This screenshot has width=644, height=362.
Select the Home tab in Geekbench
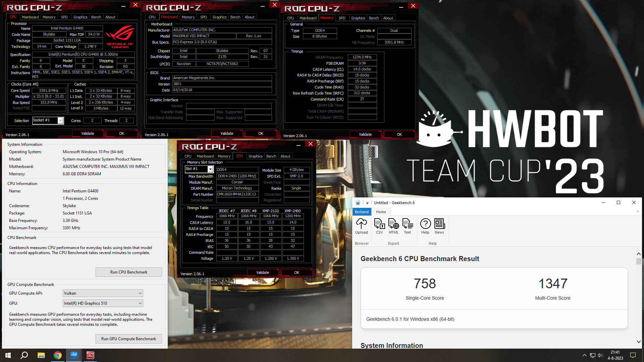381,212
